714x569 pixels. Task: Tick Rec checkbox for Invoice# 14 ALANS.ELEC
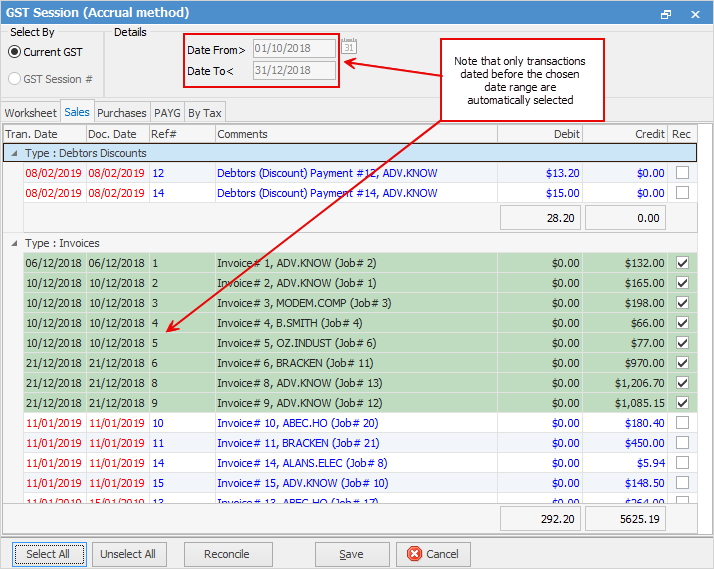(682, 462)
